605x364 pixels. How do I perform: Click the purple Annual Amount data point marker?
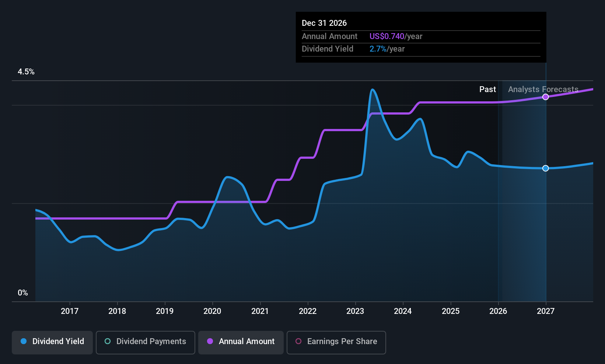point(546,97)
